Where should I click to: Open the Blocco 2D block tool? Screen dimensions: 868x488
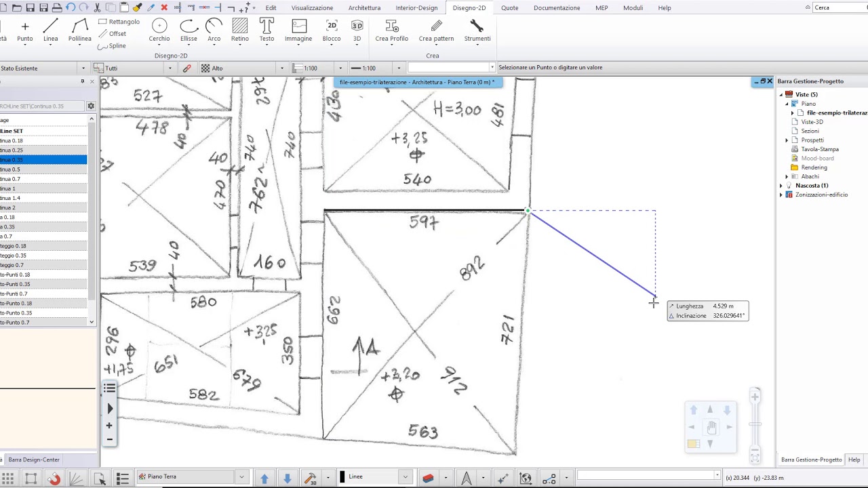[x=332, y=31]
